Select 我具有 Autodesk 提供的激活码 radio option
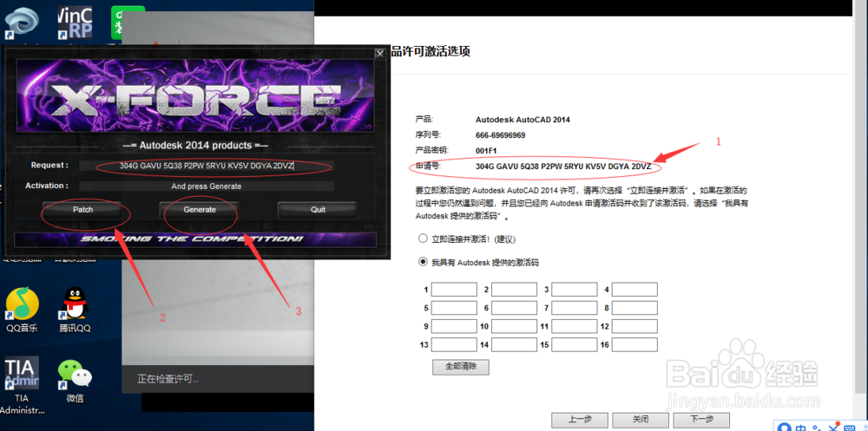 point(424,262)
